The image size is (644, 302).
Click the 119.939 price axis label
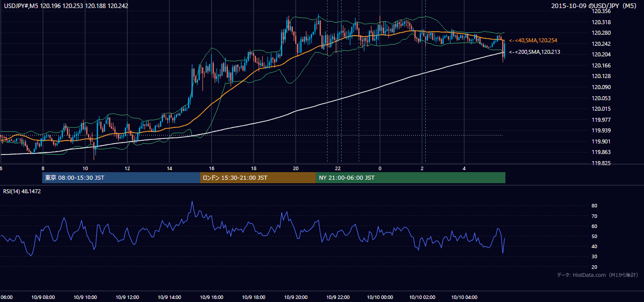[600, 131]
